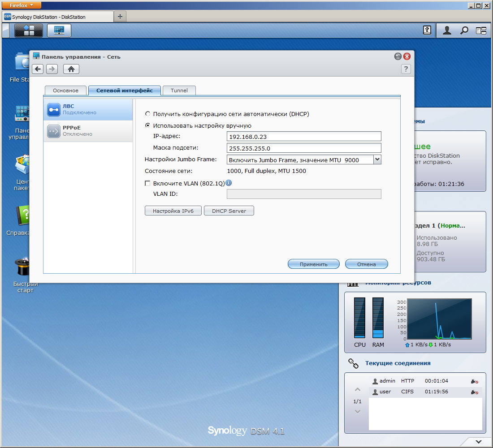Open a new Firefox tab
493x448 pixels.
point(120,16)
